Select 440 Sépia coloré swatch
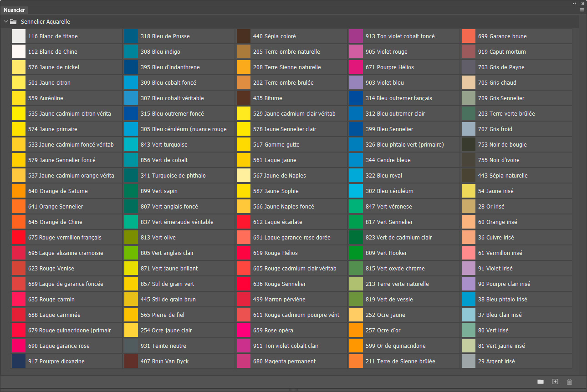This screenshot has height=392, width=587. click(291, 36)
